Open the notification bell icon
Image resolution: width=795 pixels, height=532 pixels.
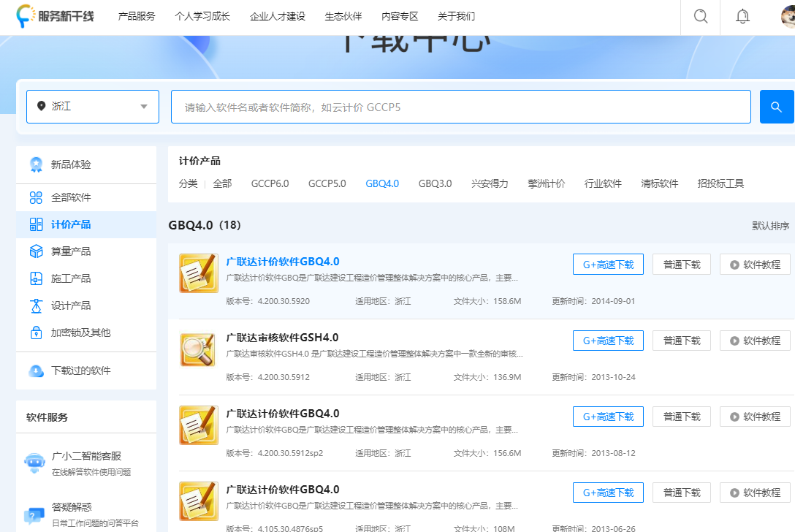click(742, 16)
